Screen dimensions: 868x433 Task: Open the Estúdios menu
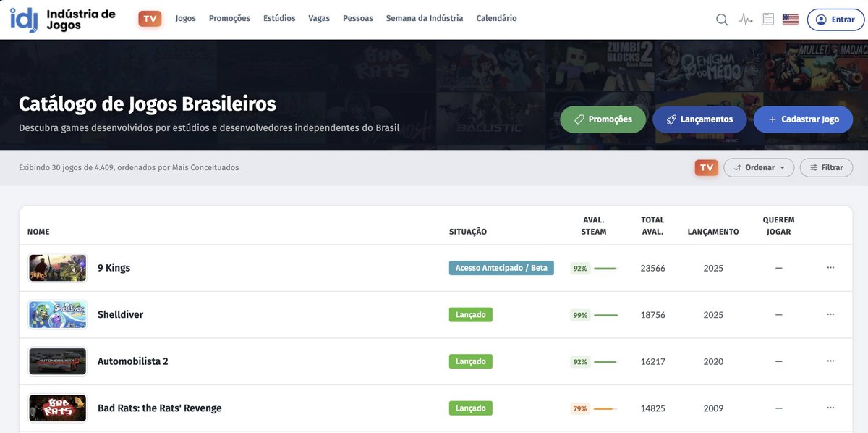[x=279, y=19]
